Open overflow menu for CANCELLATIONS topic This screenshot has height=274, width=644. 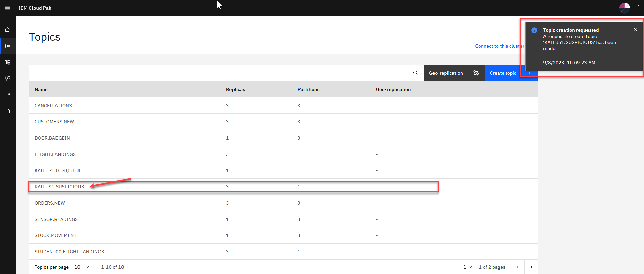[526, 106]
